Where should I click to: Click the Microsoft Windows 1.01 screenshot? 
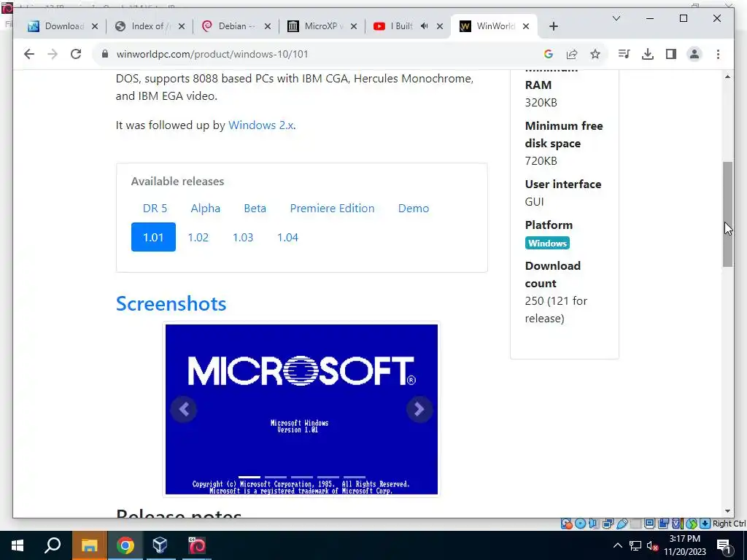pos(301,410)
